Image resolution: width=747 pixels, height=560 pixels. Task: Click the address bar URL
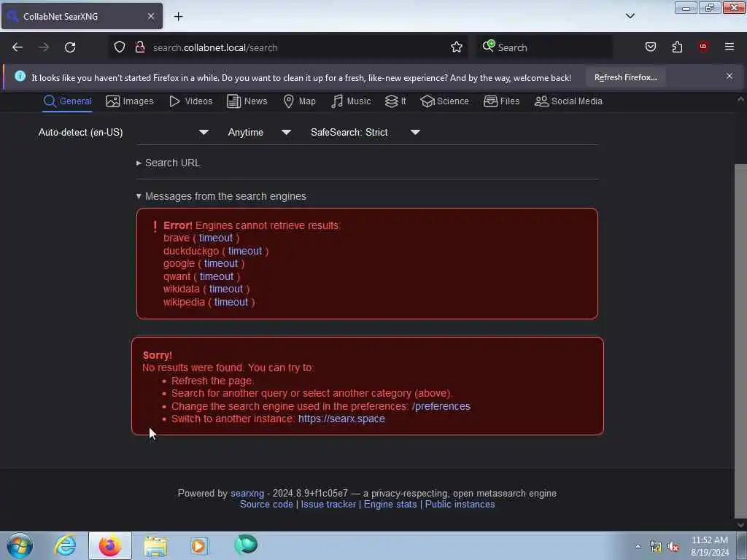(x=215, y=47)
